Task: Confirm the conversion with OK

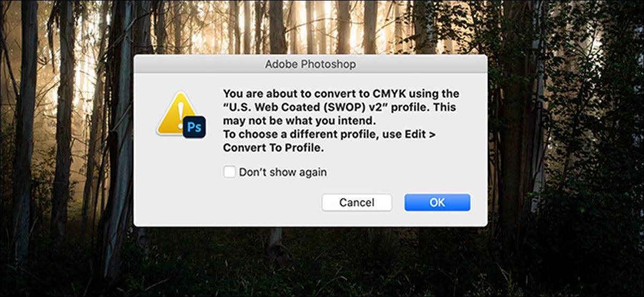Action: tap(437, 203)
